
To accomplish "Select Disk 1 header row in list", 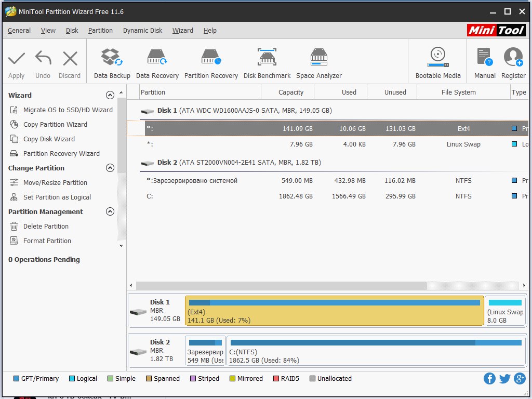I will 334,111.
